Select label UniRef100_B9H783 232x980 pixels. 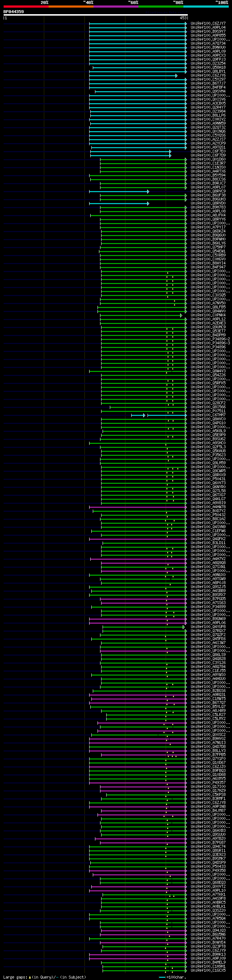tap(208, 207)
